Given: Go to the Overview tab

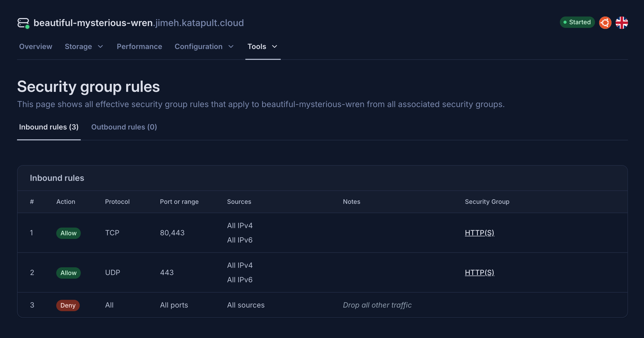Looking at the screenshot, I should pos(36,47).
